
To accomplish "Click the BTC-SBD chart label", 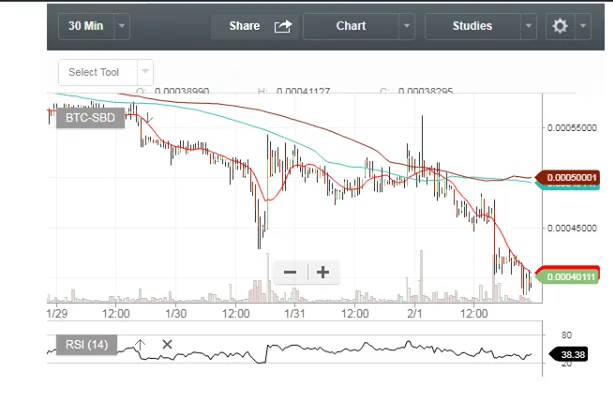I will (x=90, y=118).
